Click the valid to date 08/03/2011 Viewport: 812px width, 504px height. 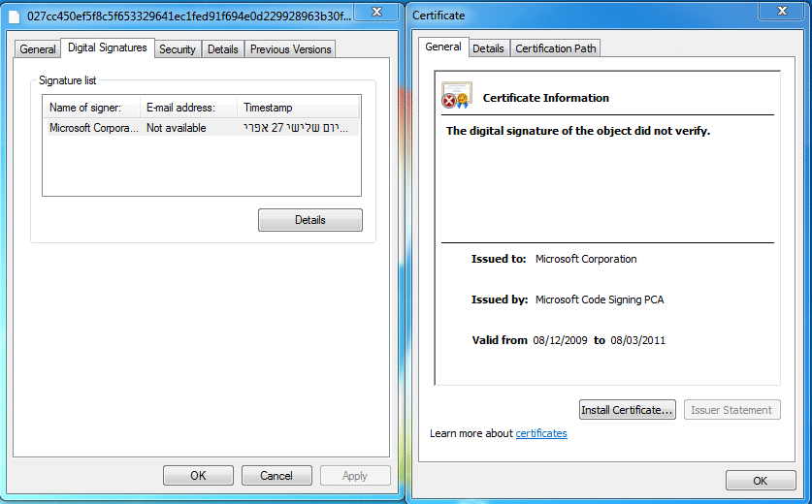(638, 340)
